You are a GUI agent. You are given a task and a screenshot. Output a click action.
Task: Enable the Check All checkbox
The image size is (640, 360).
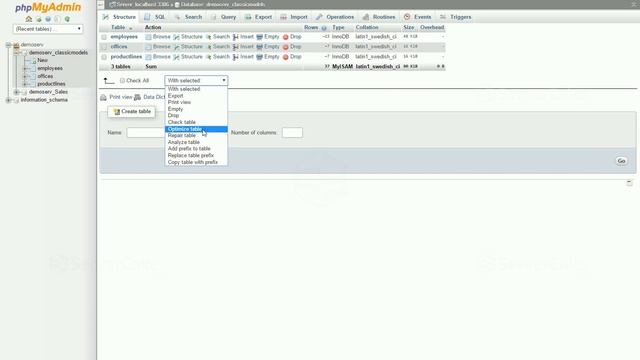122,81
